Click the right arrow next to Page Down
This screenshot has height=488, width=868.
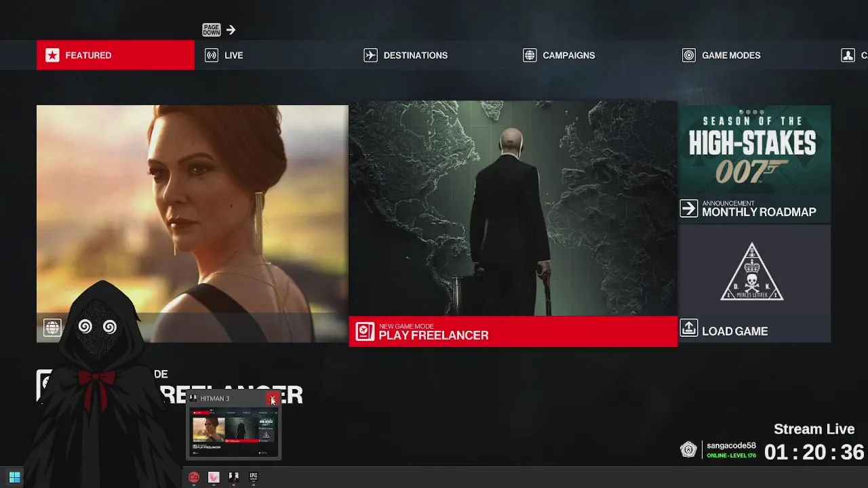point(231,30)
